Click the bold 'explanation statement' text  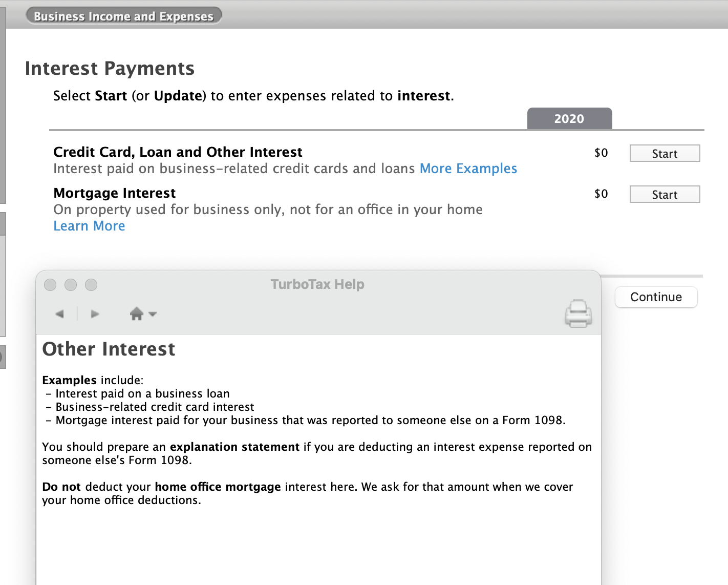click(x=234, y=447)
